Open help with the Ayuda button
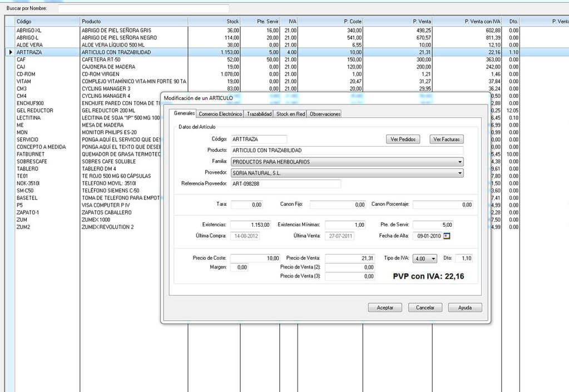 [x=465, y=307]
